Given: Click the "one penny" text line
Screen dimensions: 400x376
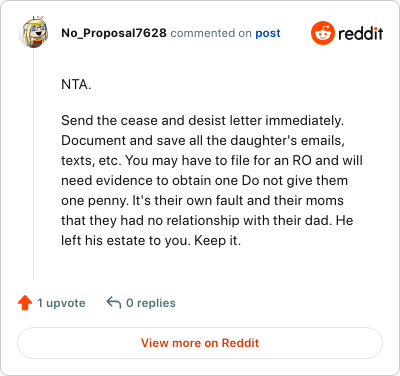Looking at the screenshot, I should [202, 200].
